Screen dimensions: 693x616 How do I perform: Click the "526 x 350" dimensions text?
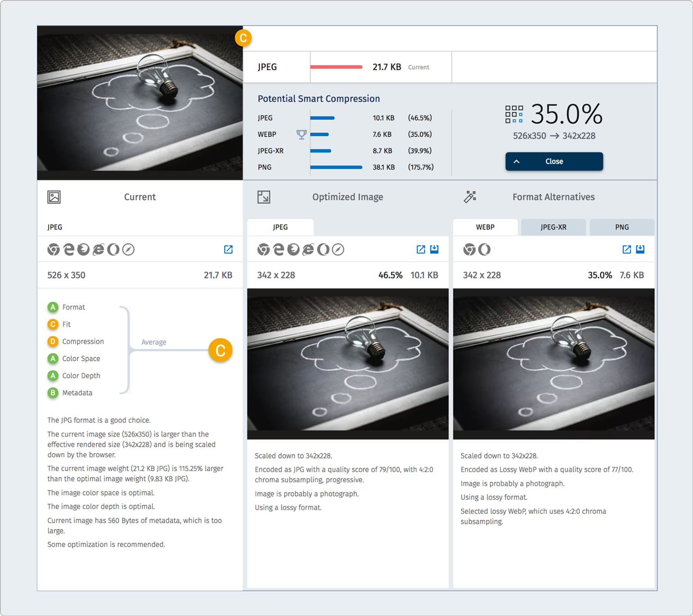(66, 275)
